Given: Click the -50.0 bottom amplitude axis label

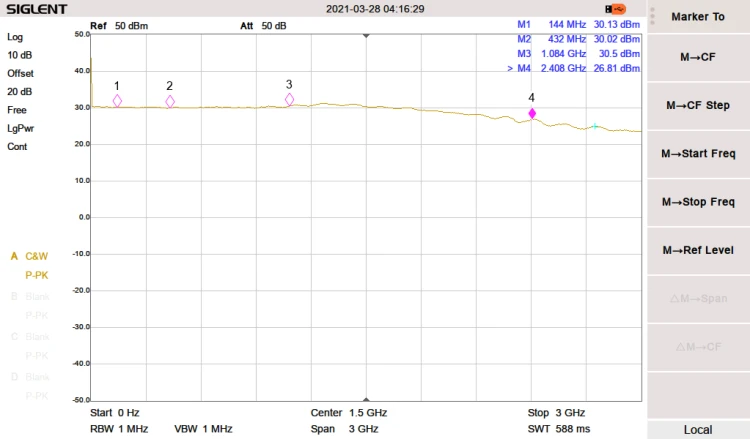Looking at the screenshot, I should (x=81, y=400).
